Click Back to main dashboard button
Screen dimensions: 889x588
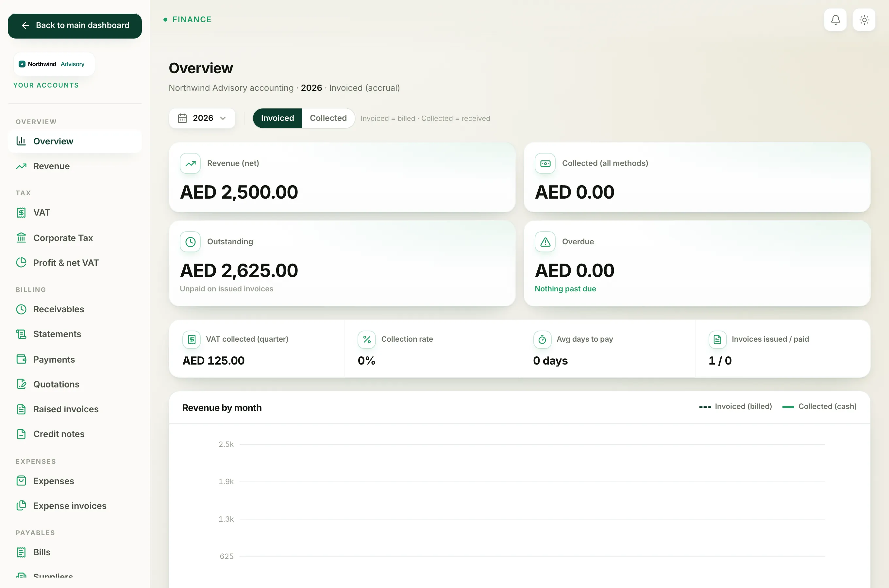click(75, 25)
